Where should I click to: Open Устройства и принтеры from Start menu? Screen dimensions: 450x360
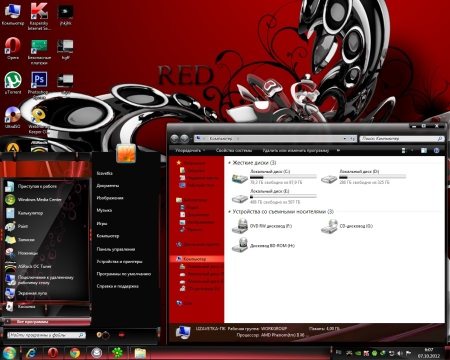pos(119,261)
